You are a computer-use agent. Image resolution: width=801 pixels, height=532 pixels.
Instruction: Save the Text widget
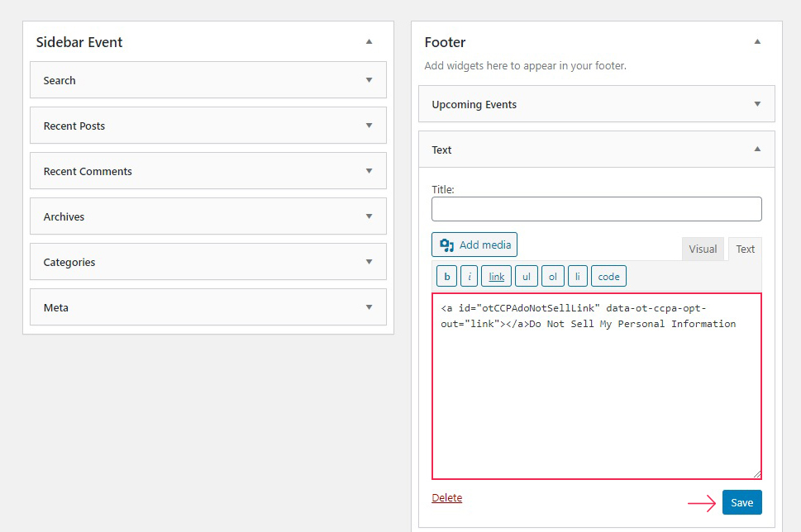tap(741, 502)
